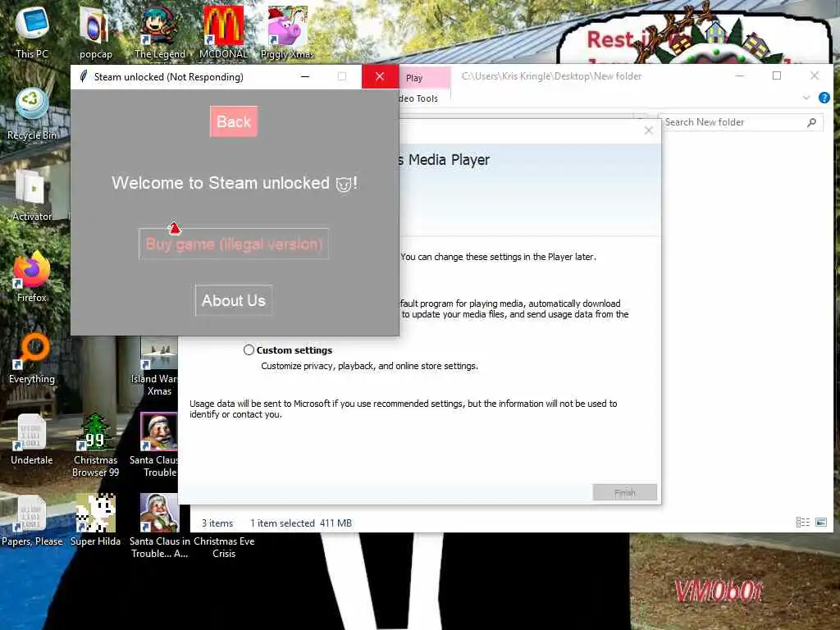The width and height of the screenshot is (840, 630).
Task: Maximize the New folder Explorer window
Action: (777, 75)
